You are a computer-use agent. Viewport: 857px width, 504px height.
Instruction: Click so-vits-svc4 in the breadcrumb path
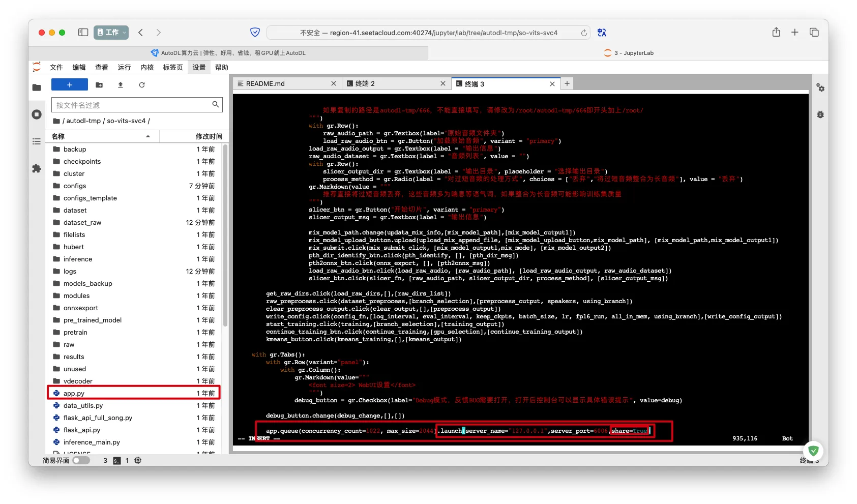pyautogui.click(x=126, y=121)
